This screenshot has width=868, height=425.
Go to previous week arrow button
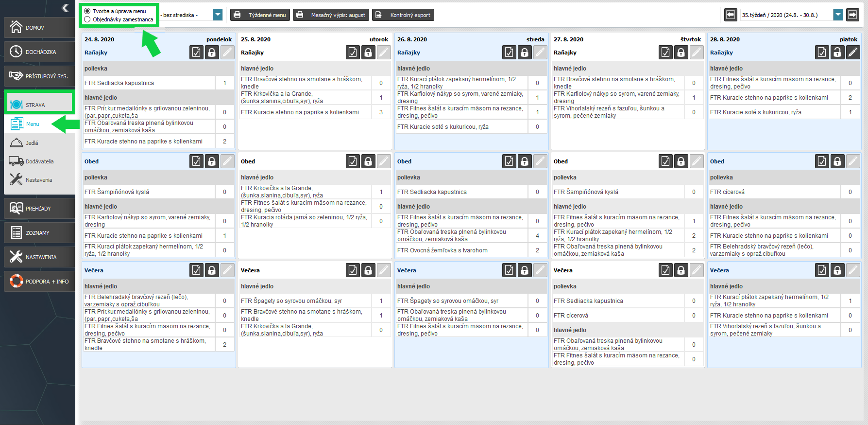pos(731,15)
